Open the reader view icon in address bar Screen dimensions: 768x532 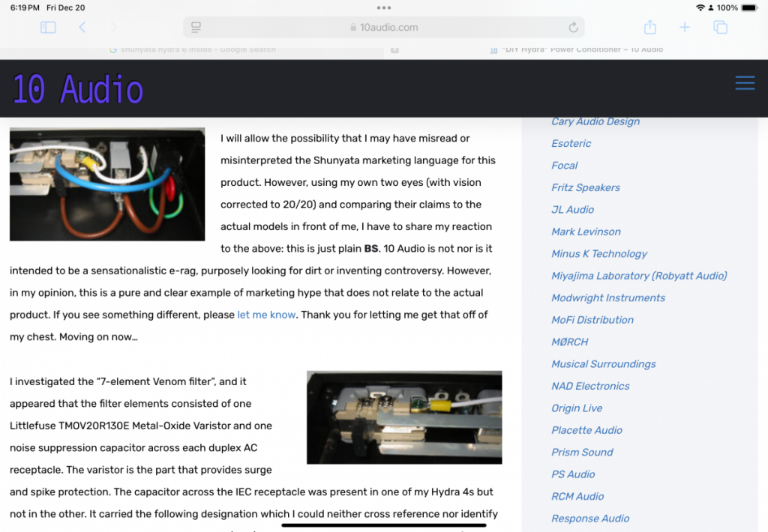(196, 28)
